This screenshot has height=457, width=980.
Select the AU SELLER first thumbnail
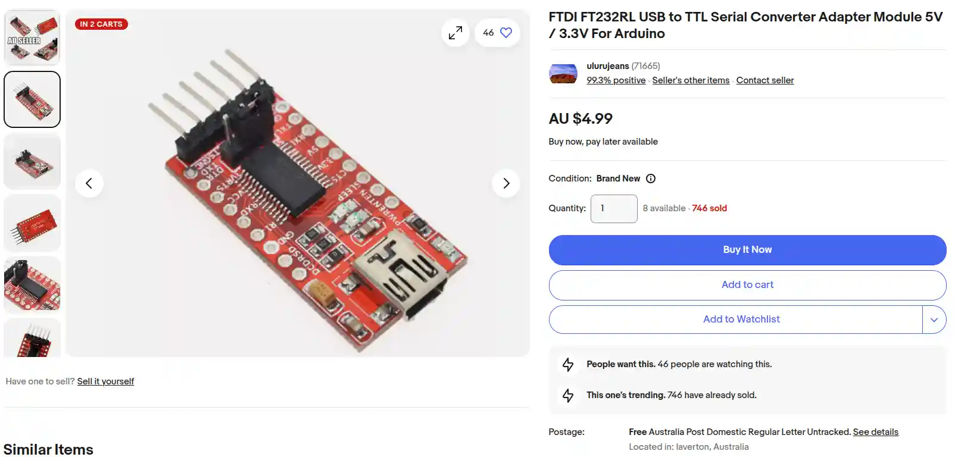(32, 37)
